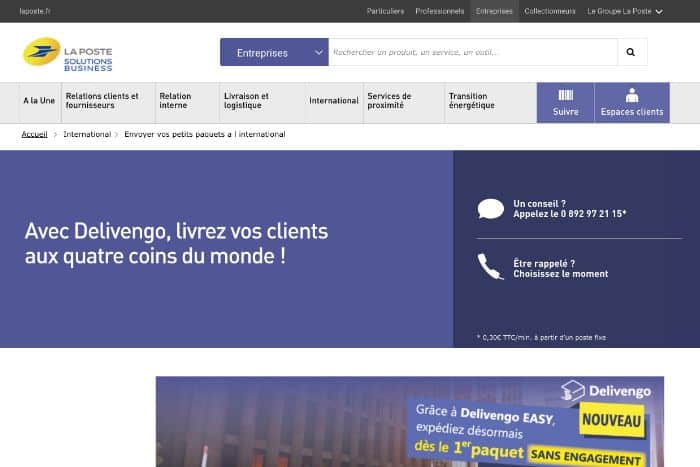
Task: Switch to the Professionnels tab
Action: [x=440, y=11]
